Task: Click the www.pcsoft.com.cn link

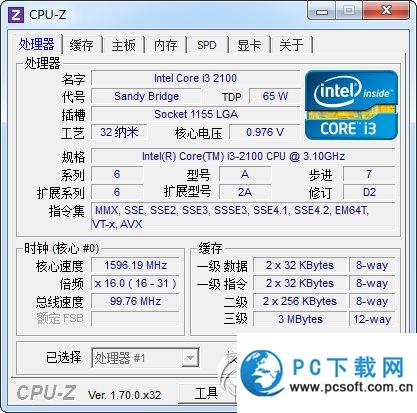Action: tap(351, 387)
